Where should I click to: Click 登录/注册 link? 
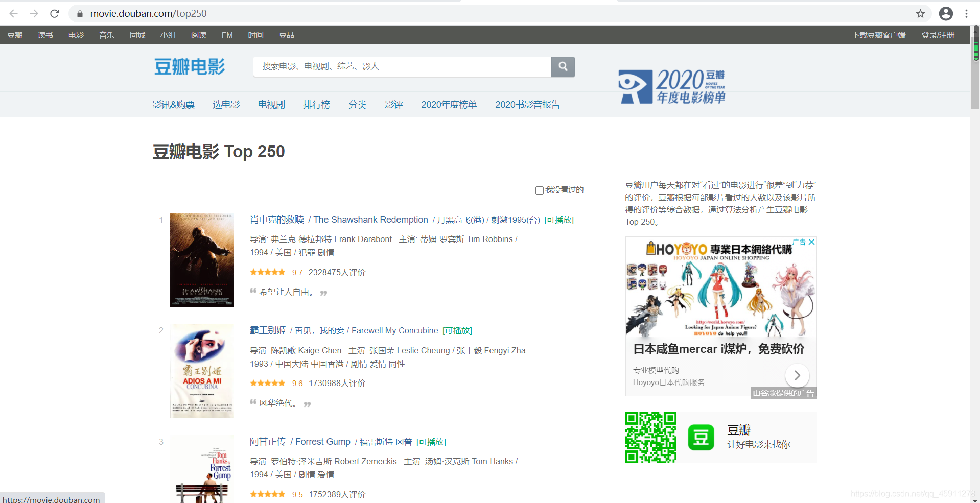point(938,35)
